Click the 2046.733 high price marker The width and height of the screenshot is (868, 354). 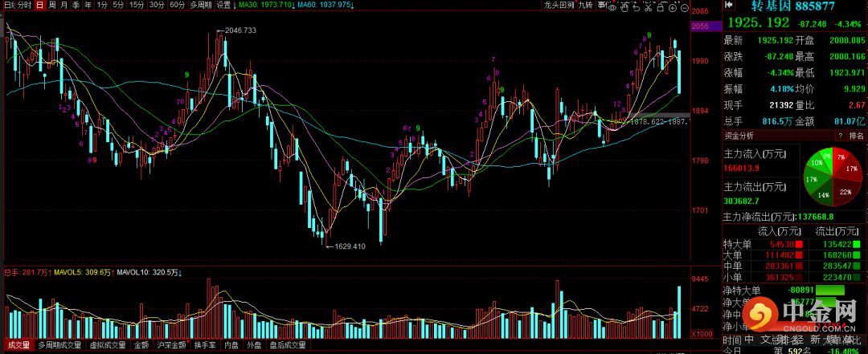240,31
